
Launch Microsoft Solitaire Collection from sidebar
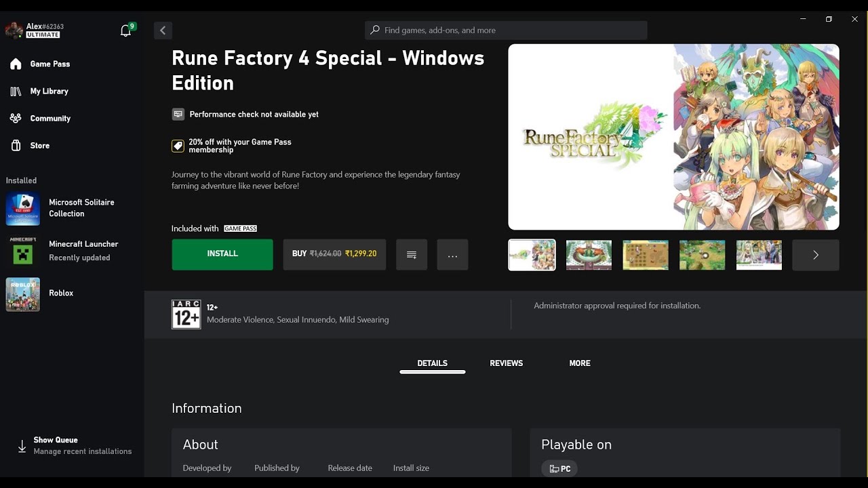pyautogui.click(x=71, y=208)
